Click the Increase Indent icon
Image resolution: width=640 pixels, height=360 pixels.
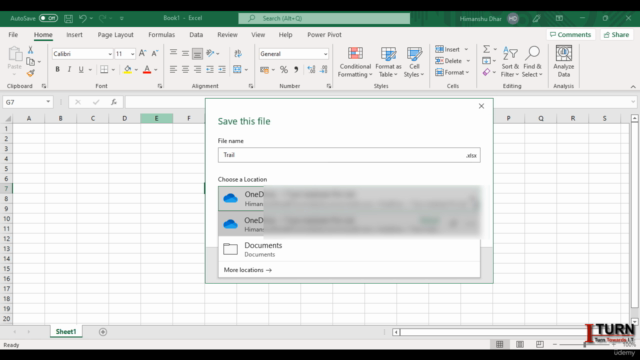[222, 70]
